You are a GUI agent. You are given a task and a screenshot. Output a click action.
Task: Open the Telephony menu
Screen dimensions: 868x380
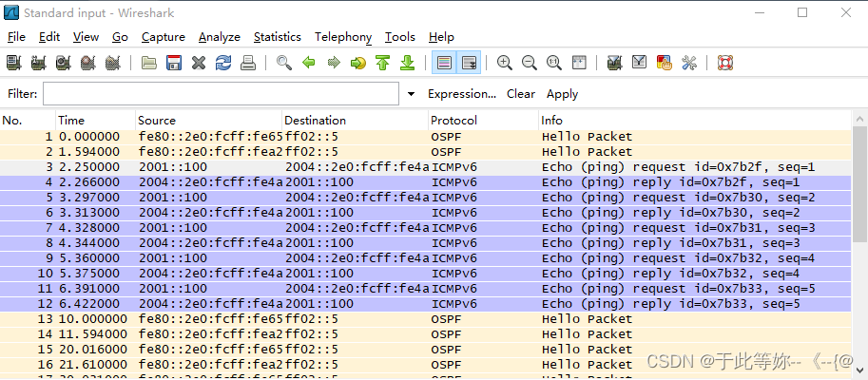pyautogui.click(x=343, y=37)
